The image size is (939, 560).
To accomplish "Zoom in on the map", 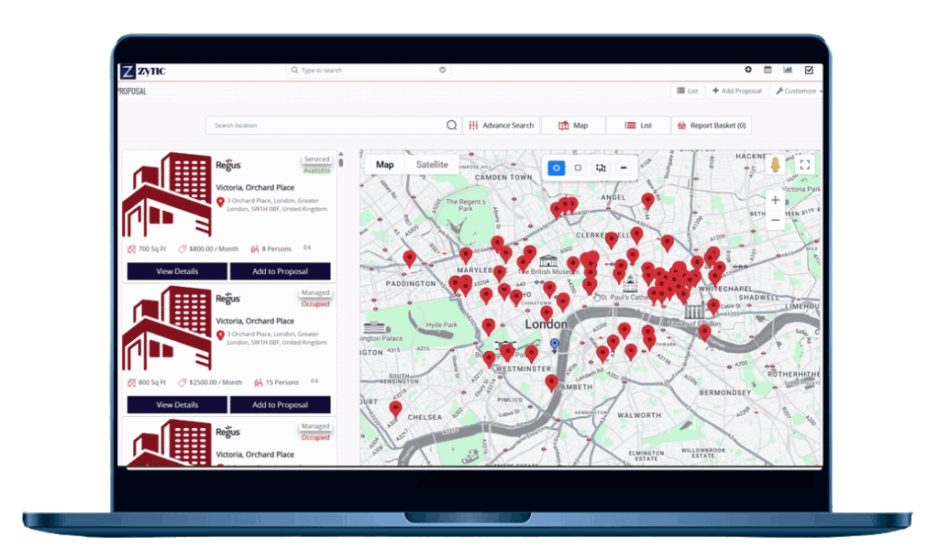I will tap(775, 201).
